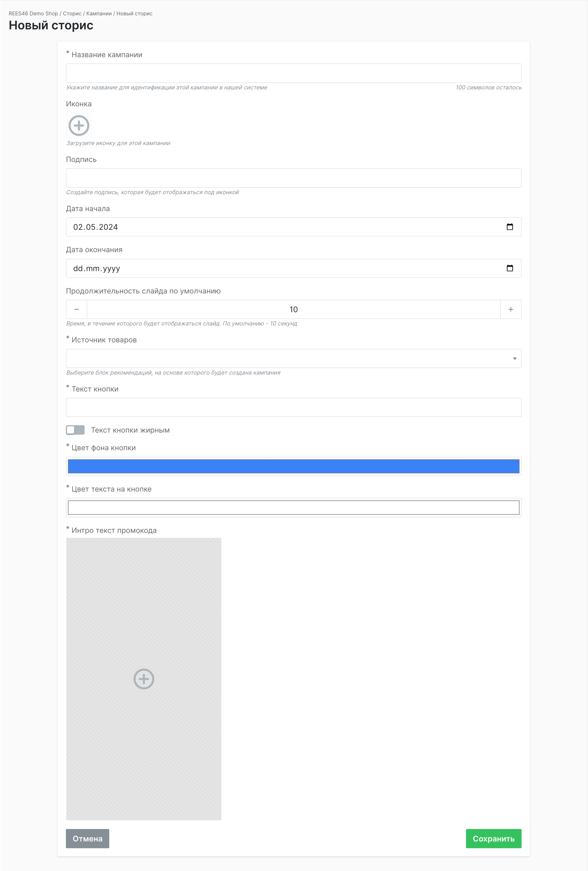Click plus icon in promo intro image area
Image resolution: width=588 pixels, height=871 pixels.
click(144, 679)
